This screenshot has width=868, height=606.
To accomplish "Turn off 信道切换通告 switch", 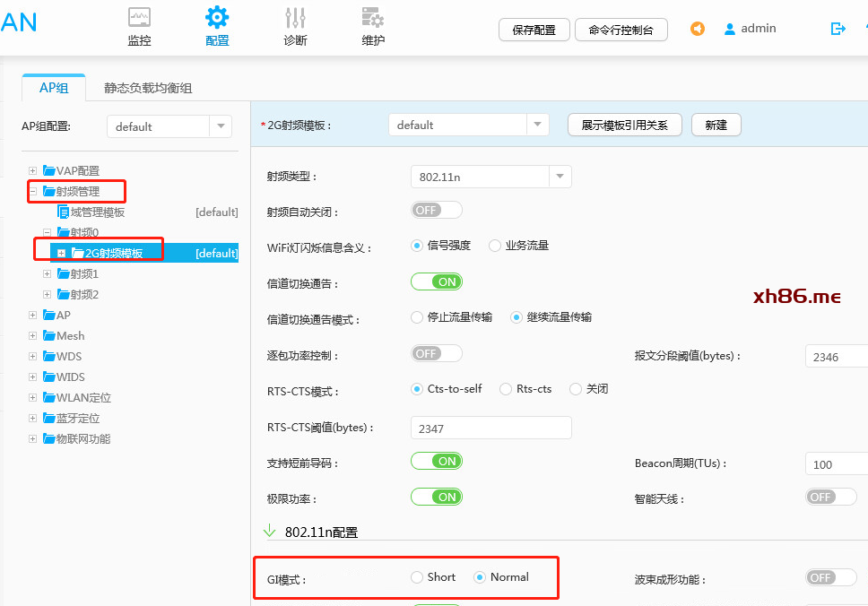I will click(x=436, y=281).
